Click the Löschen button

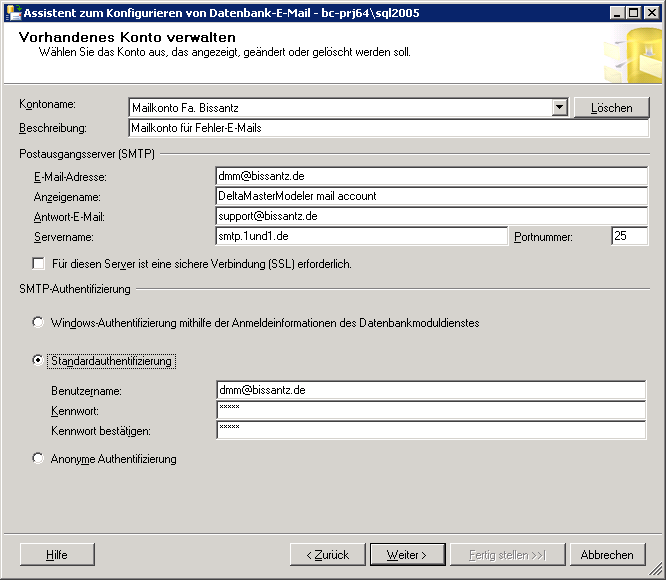click(611, 108)
